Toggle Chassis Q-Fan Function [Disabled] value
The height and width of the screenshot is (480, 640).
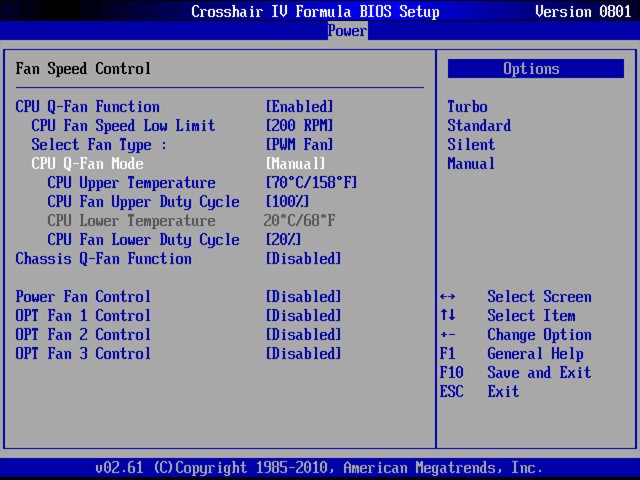pos(303,259)
